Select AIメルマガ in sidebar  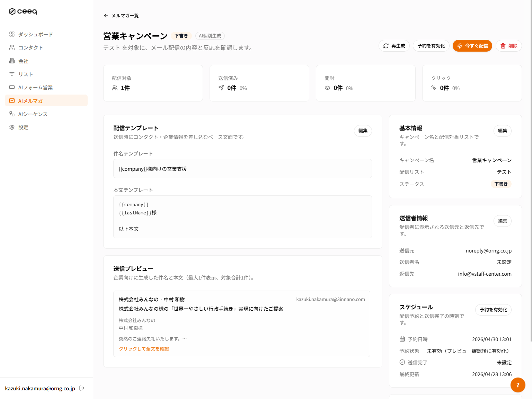[x=46, y=101]
